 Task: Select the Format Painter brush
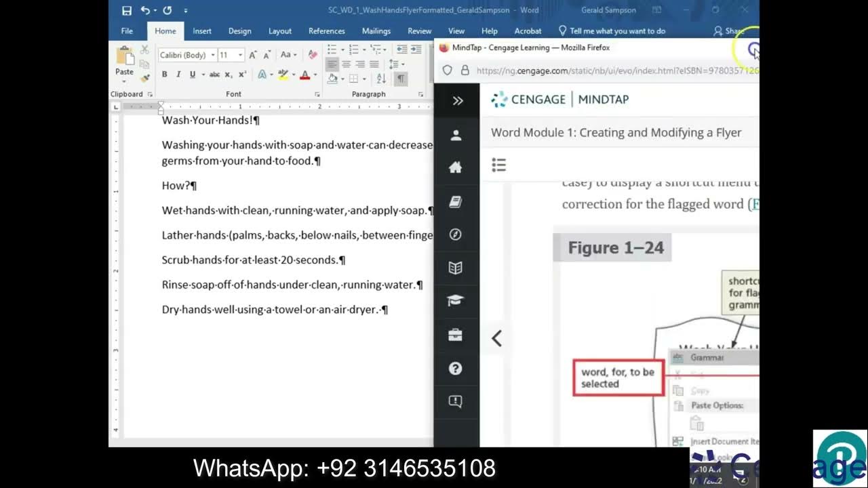click(144, 78)
